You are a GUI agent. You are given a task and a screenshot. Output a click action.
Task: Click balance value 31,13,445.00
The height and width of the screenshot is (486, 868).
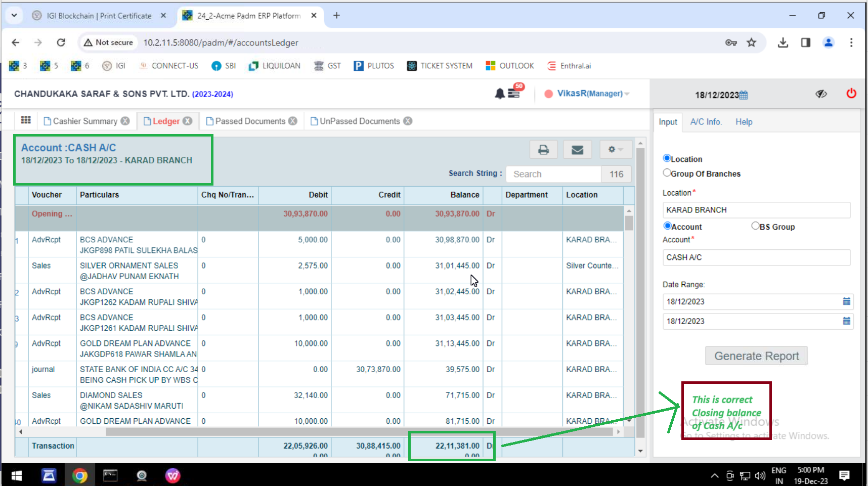tap(457, 343)
